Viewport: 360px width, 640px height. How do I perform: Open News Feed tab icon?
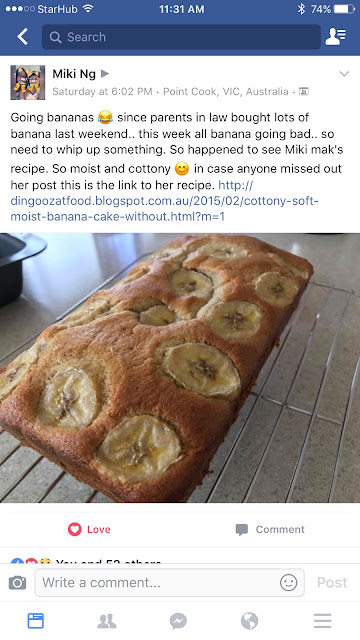[36, 621]
